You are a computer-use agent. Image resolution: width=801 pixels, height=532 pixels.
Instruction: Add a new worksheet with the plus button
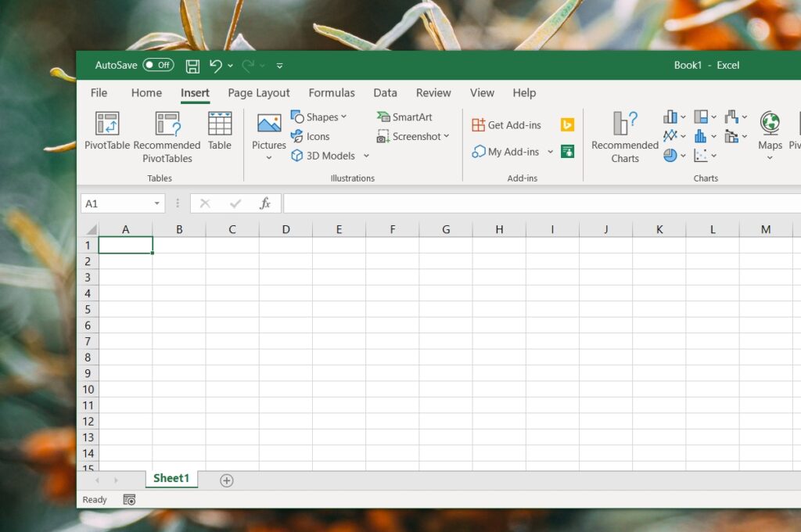pyautogui.click(x=226, y=479)
